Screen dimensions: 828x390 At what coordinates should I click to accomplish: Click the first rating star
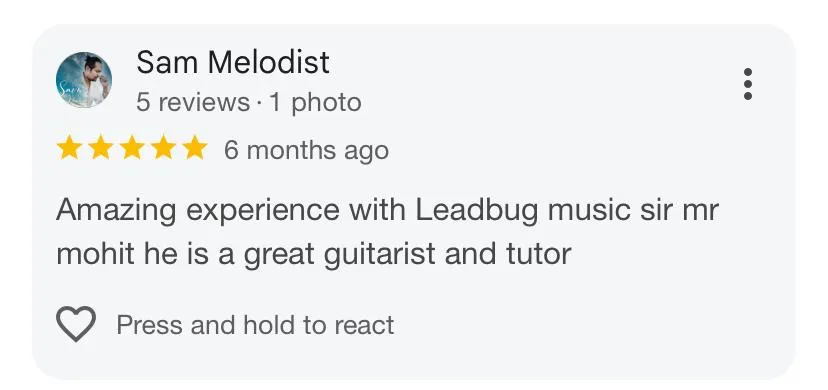point(69,147)
